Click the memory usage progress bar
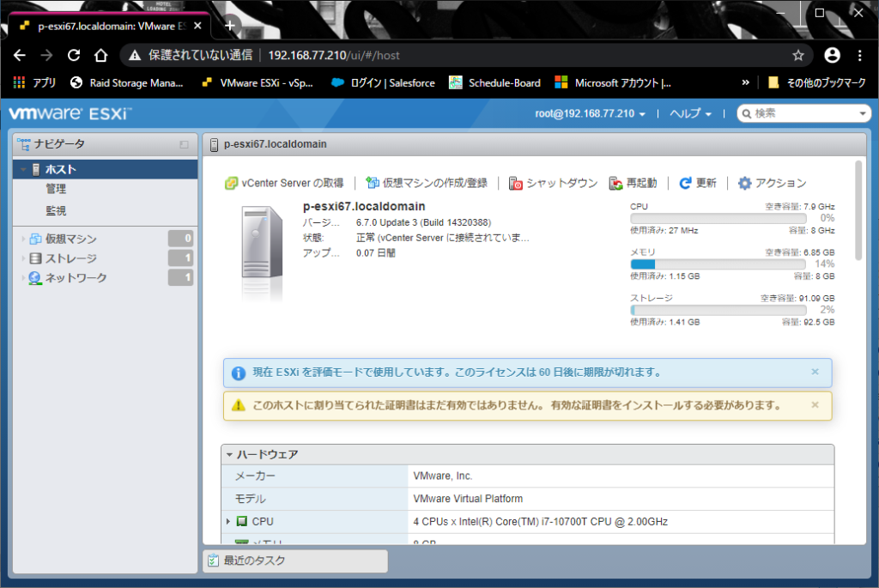 tap(718, 264)
